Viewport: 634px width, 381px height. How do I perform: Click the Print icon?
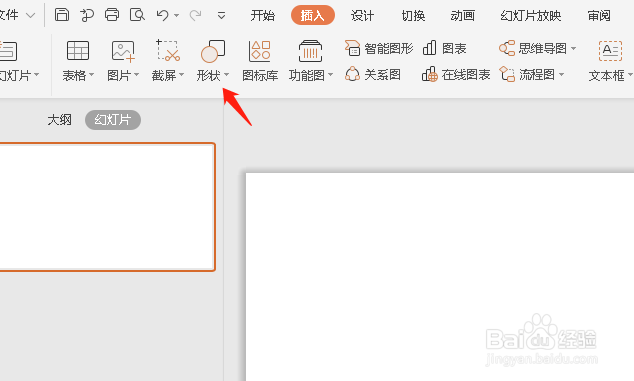tap(112, 15)
